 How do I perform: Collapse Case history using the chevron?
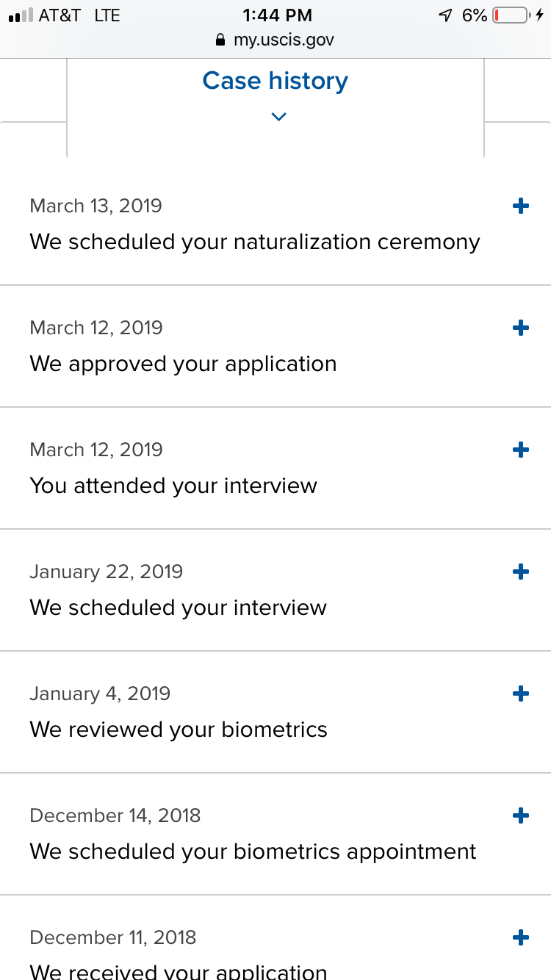(x=278, y=116)
